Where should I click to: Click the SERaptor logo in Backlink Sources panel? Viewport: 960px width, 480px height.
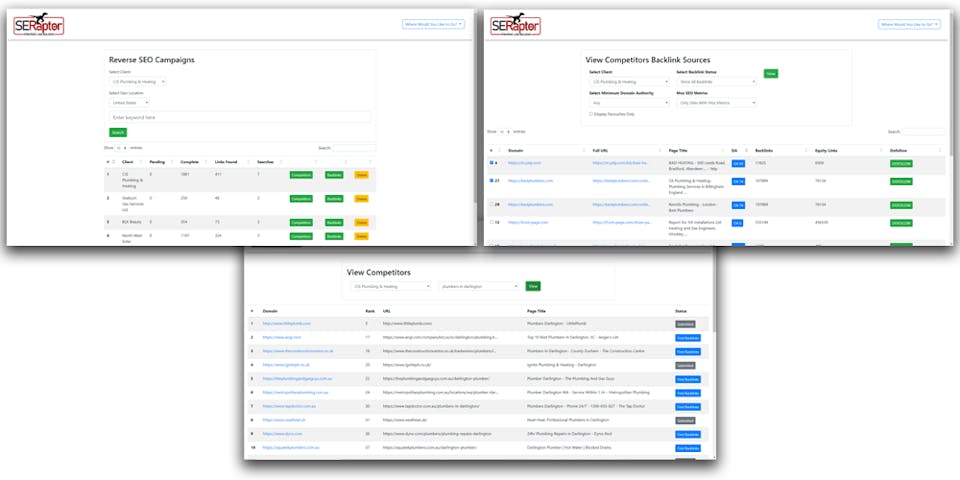coord(517,23)
